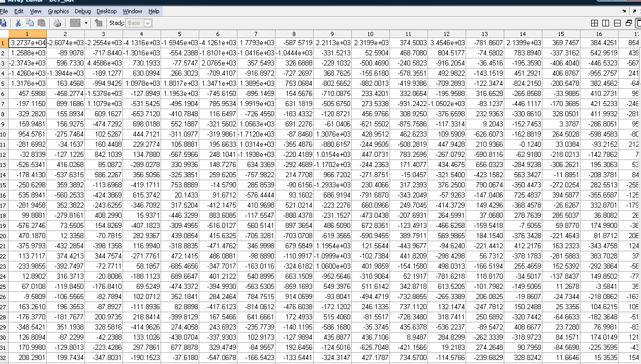Click the undock arrow icon

[x=634, y=11]
